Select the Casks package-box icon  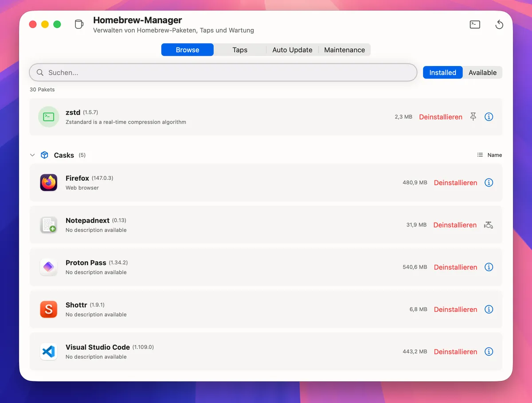point(44,155)
